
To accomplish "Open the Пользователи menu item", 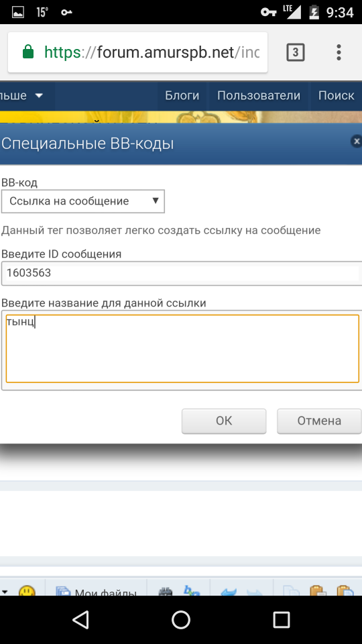I will (259, 96).
